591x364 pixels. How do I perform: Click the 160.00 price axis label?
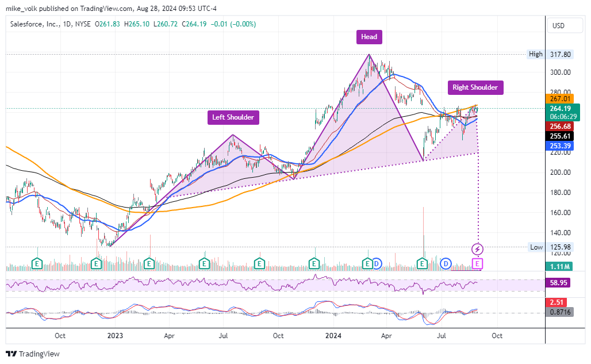click(561, 213)
